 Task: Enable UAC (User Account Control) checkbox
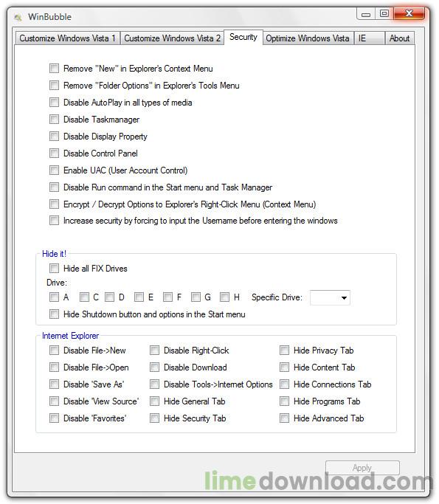[x=55, y=170]
